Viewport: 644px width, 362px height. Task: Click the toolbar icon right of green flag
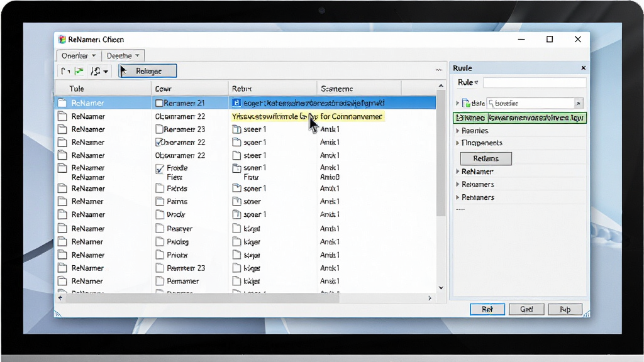pyautogui.click(x=96, y=71)
